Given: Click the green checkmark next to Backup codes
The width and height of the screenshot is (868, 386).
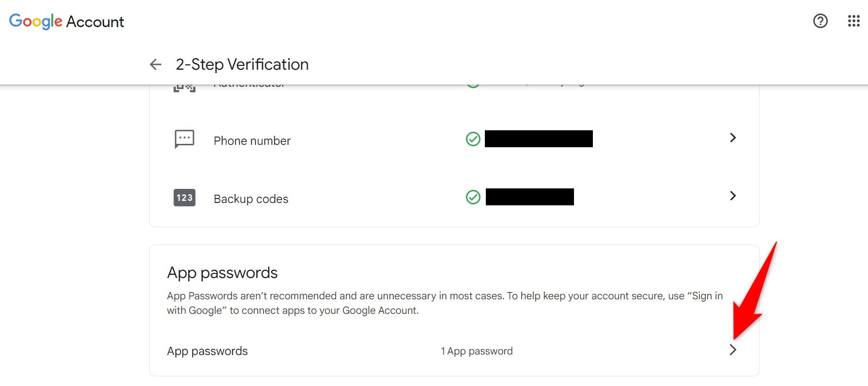Looking at the screenshot, I should point(473,197).
